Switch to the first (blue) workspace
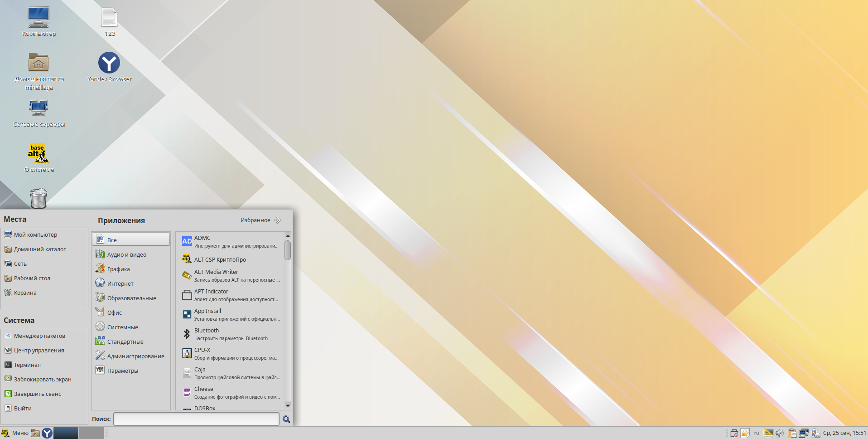 click(x=66, y=433)
